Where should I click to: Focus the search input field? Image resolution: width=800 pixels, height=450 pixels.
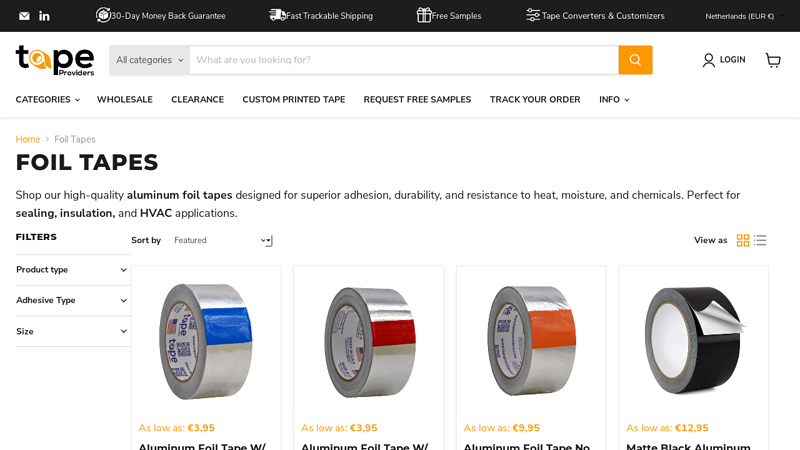404,60
